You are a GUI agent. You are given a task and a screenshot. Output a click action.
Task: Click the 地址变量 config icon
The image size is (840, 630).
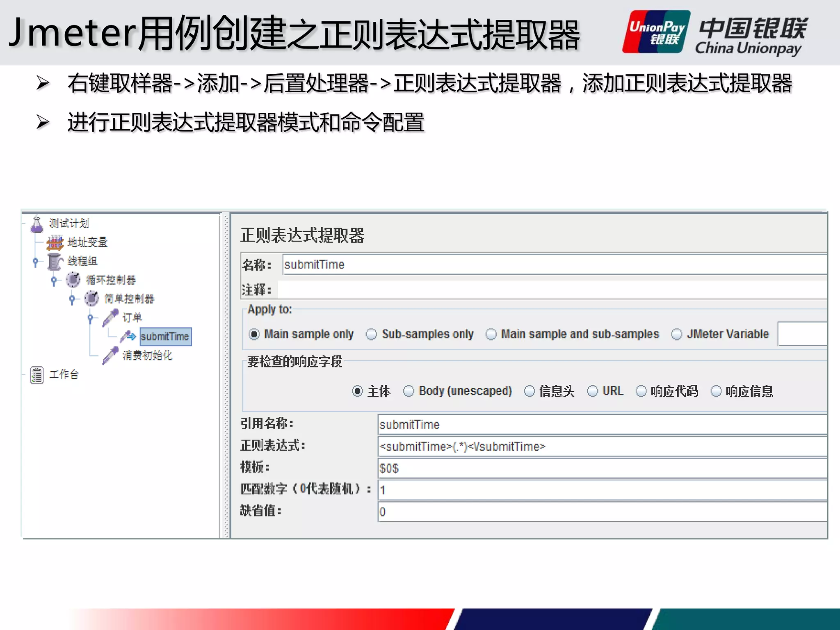tap(55, 242)
